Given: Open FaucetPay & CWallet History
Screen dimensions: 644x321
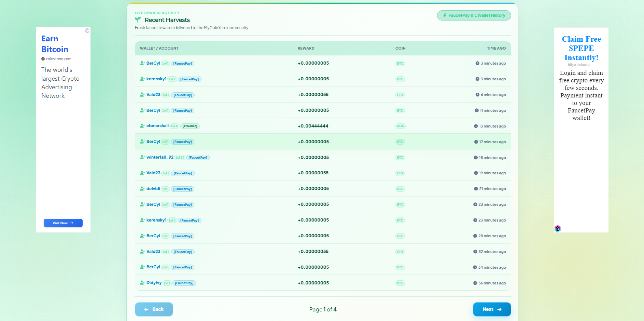Looking at the screenshot, I should 474,15.
